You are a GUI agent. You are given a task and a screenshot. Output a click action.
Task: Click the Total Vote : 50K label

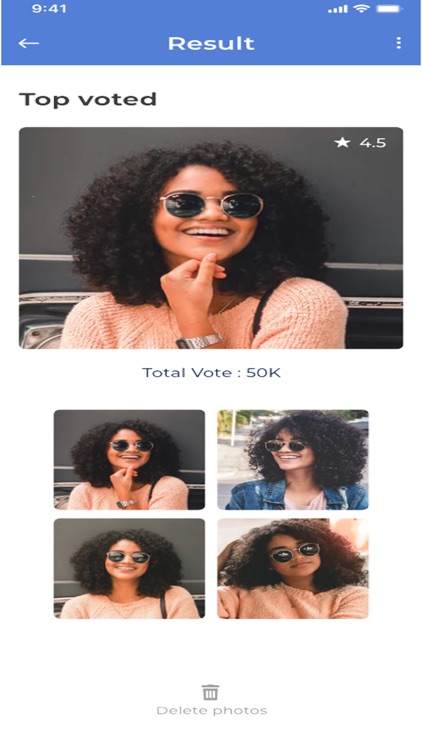pos(211,373)
